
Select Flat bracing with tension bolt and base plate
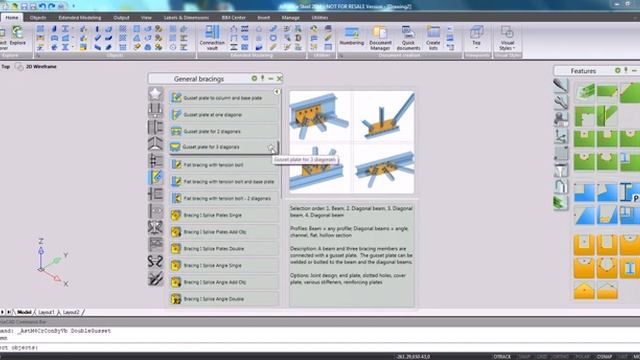point(224,182)
